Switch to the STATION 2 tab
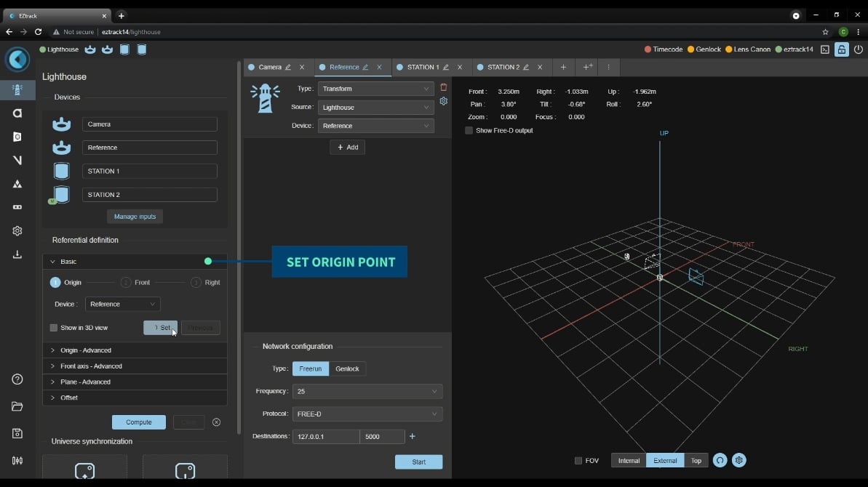 click(503, 68)
